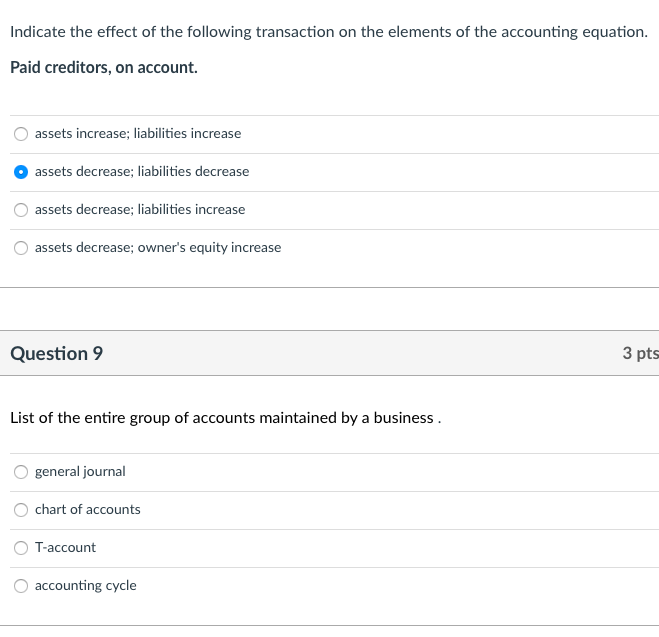Select radio for assets decrease; owner's equity increase

[x=21, y=248]
